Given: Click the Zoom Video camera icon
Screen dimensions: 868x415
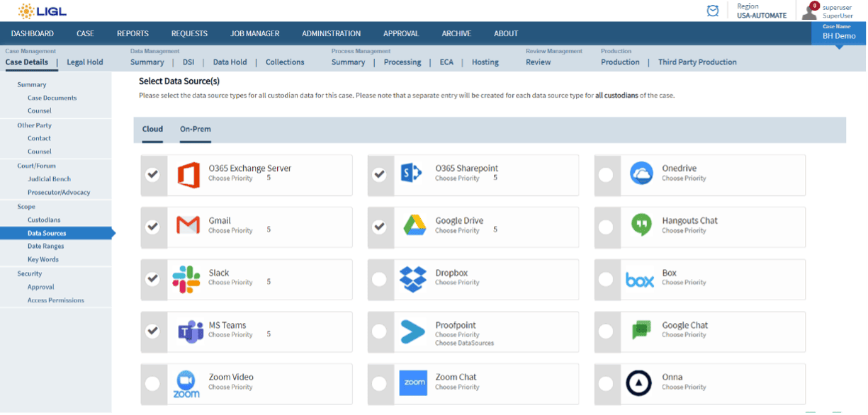Looking at the screenshot, I should [186, 384].
